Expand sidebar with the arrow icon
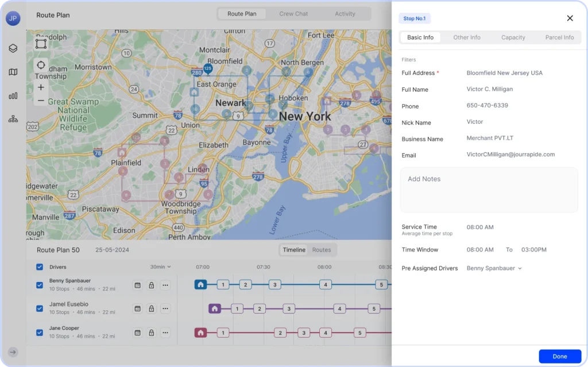Viewport: 588px width, 367px height. pos(13,352)
